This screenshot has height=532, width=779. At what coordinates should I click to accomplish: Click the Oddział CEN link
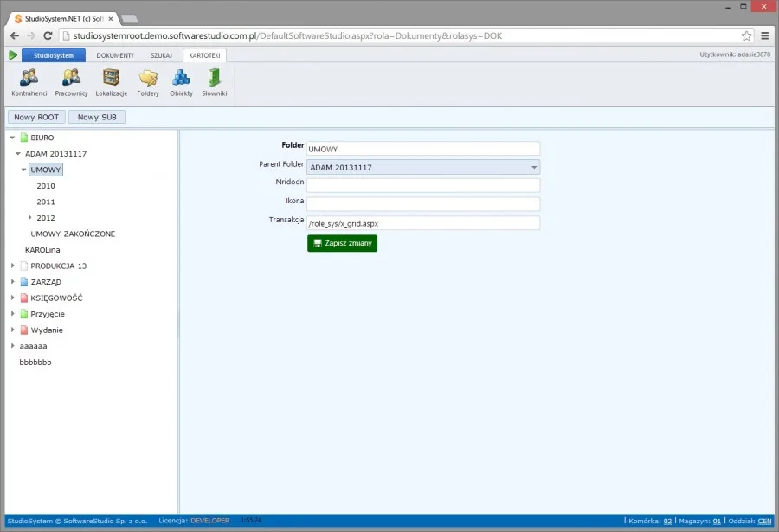[x=764, y=521]
